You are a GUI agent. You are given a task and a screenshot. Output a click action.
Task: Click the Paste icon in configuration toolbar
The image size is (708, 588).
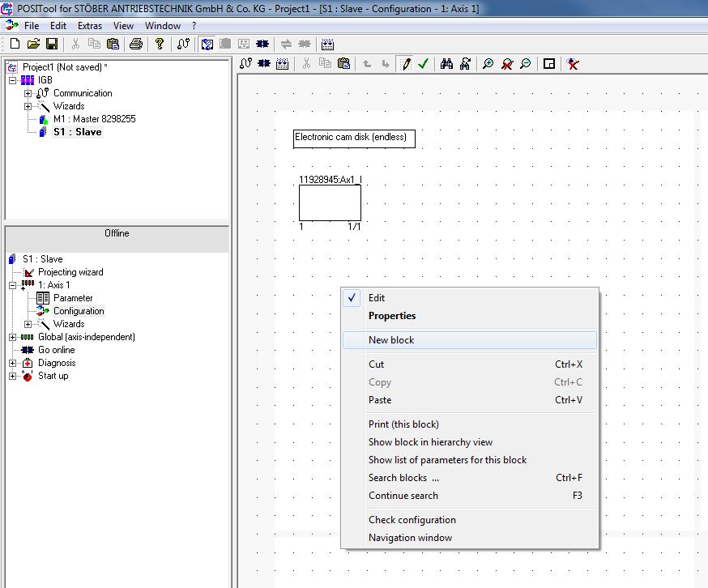coord(343,64)
